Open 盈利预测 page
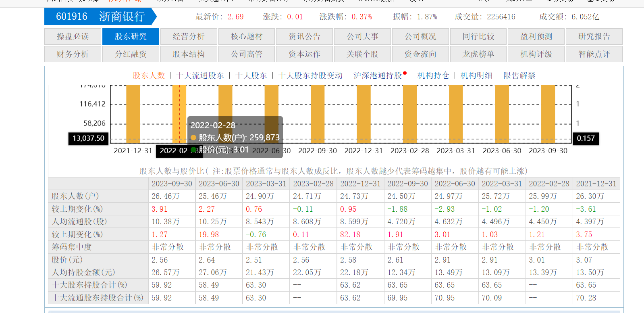Image resolution: width=644 pixels, height=313 pixels. pos(536,36)
